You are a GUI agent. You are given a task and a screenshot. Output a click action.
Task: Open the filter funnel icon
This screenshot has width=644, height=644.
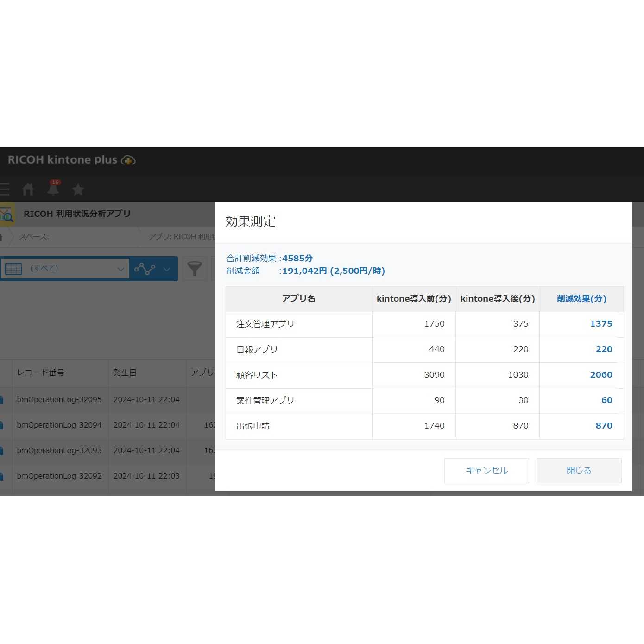click(195, 269)
